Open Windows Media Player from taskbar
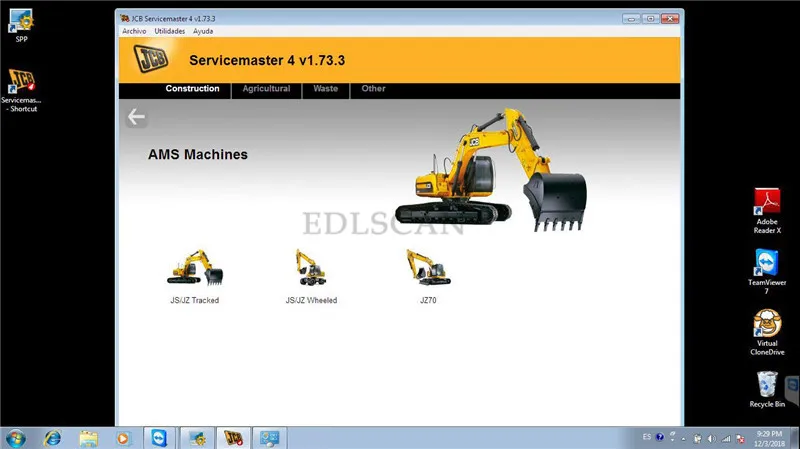This screenshot has width=800, height=449. coord(123,438)
